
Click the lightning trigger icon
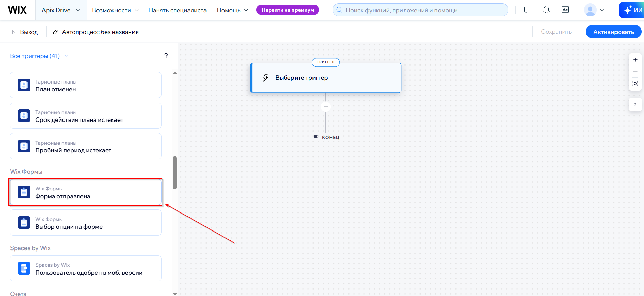[x=266, y=78]
